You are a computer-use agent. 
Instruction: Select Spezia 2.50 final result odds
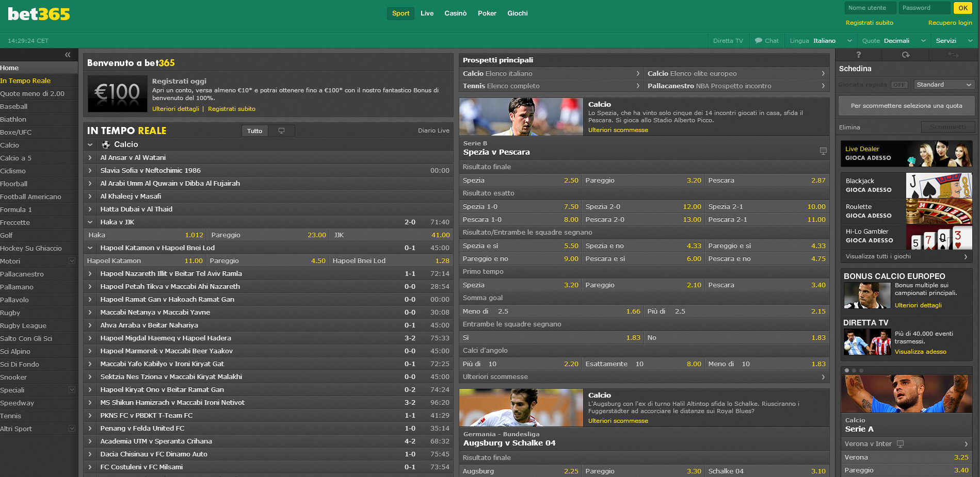click(x=520, y=180)
